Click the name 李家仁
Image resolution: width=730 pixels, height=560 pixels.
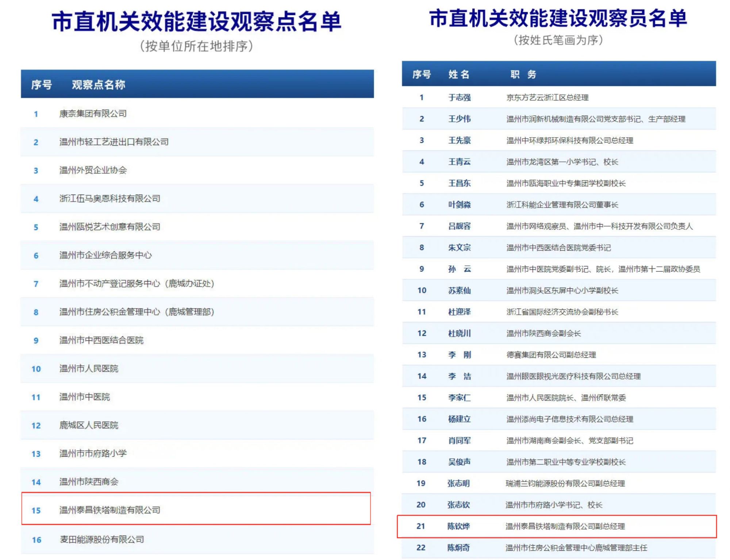tap(459, 398)
